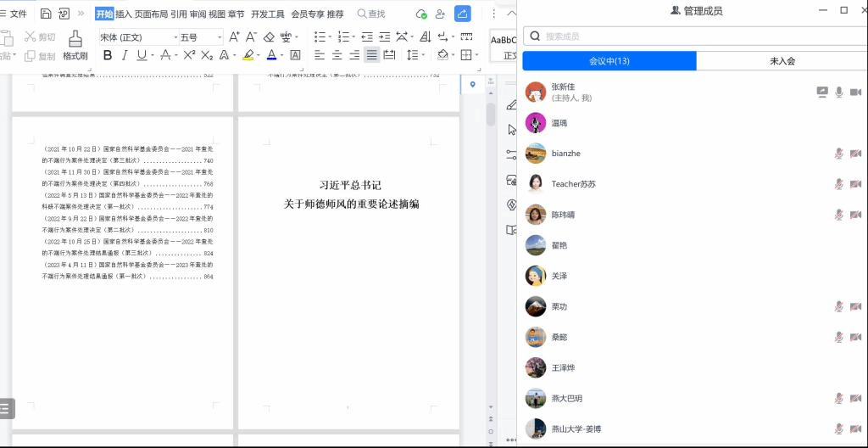Click the Bold formatting button
Screen dimensions: 868x448
[108, 55]
